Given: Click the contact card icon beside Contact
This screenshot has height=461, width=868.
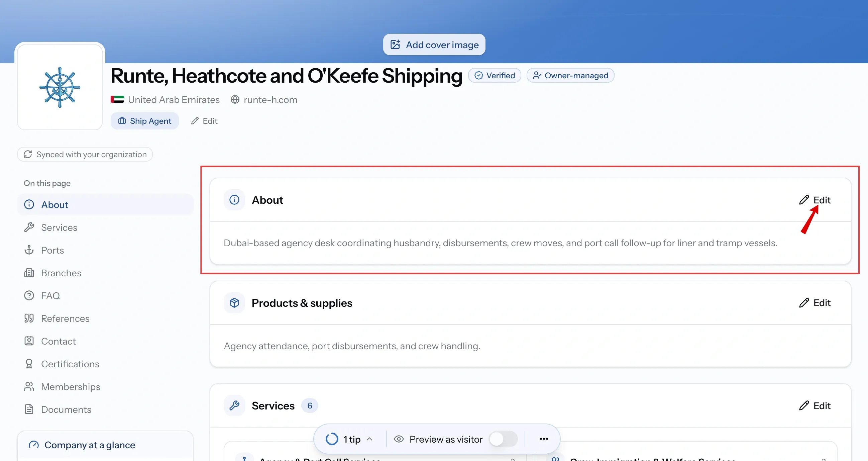Looking at the screenshot, I should coord(29,341).
